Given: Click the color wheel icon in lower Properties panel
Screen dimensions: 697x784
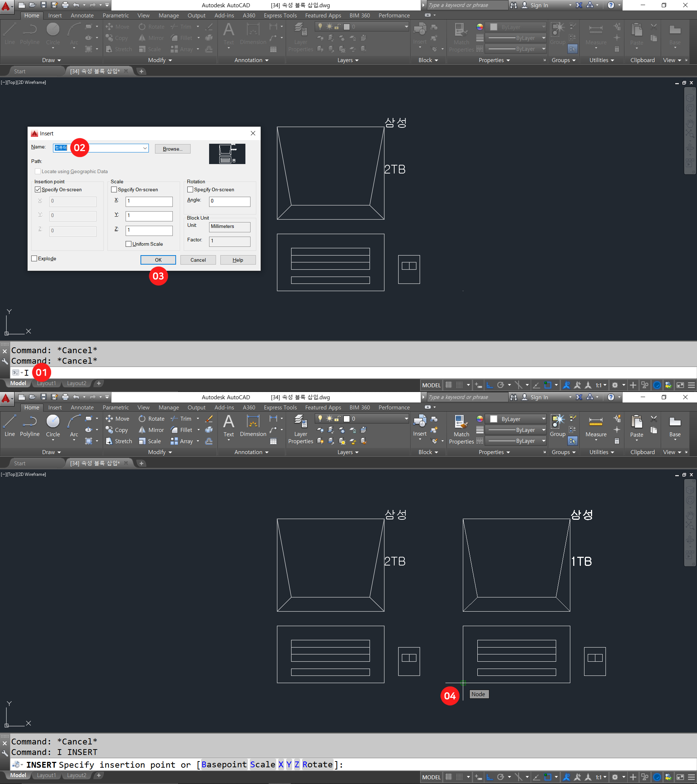Looking at the screenshot, I should [480, 418].
